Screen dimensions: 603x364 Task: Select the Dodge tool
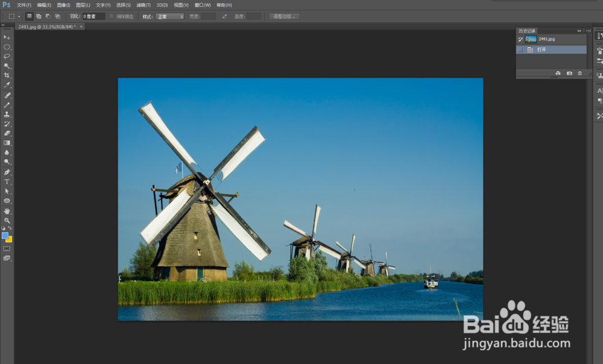(x=7, y=162)
